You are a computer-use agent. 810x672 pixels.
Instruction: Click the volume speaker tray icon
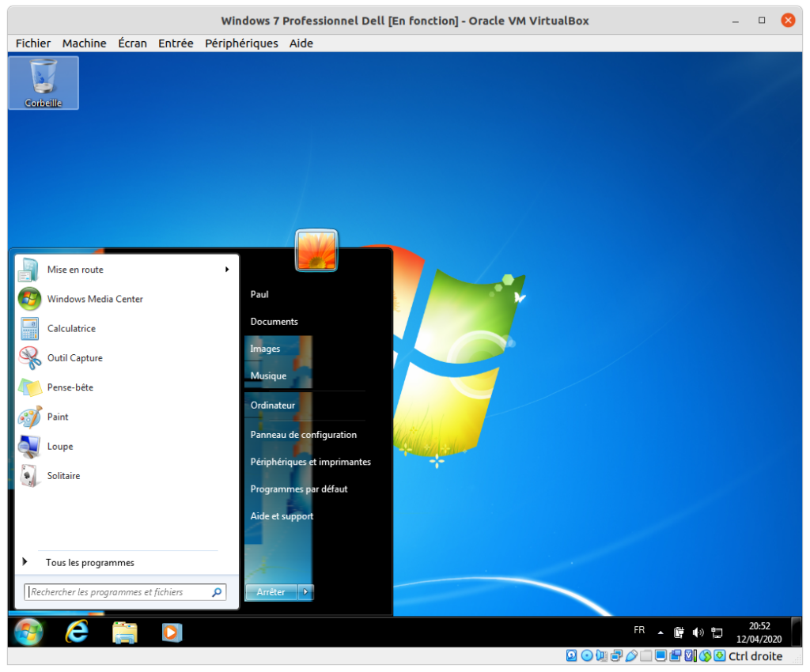[698, 632]
